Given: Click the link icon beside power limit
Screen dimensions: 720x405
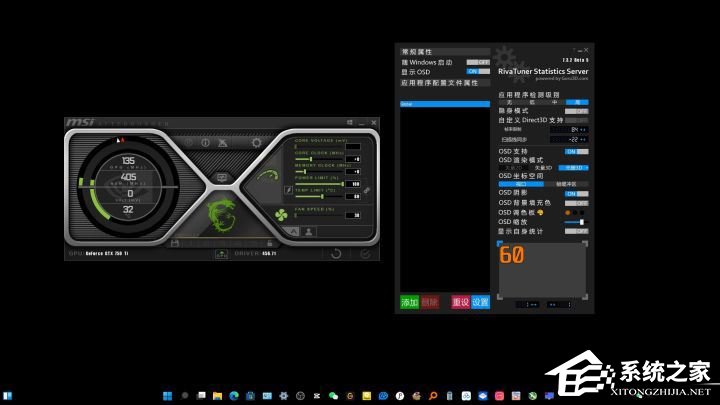Looking at the screenshot, I should point(366,190).
